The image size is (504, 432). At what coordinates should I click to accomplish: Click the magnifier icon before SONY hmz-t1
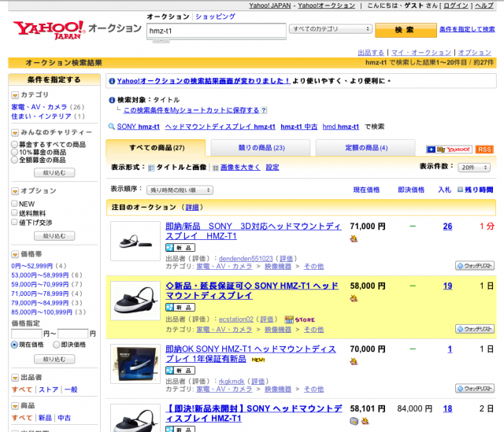[112, 127]
